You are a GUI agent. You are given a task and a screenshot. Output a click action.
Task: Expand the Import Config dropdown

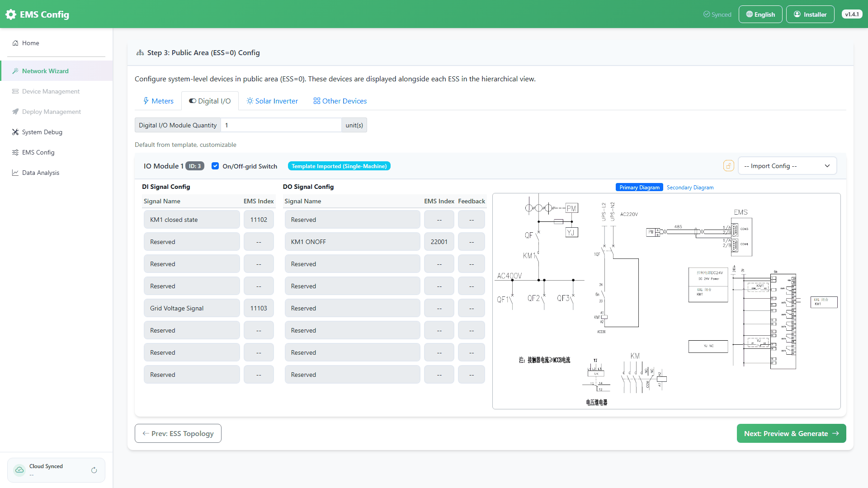(787, 166)
